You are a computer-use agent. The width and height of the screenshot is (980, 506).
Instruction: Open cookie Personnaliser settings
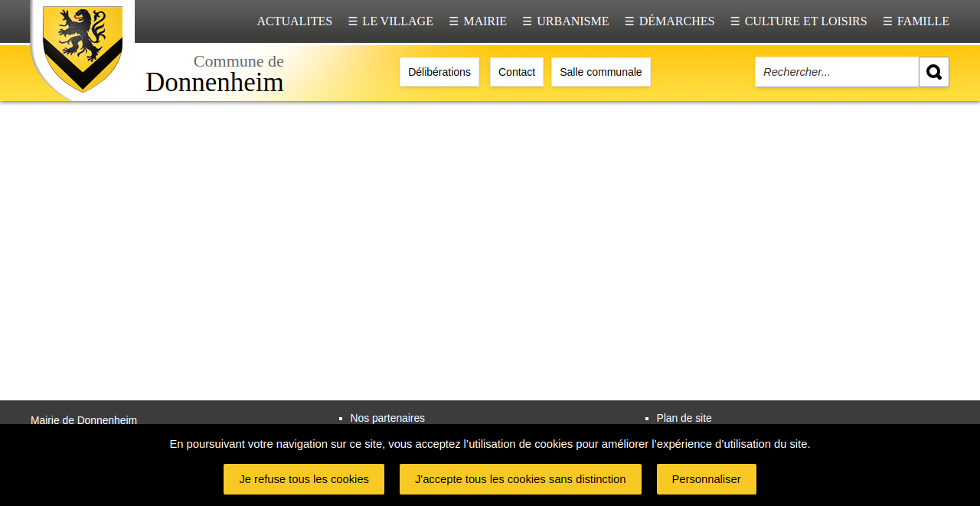pyautogui.click(x=707, y=479)
